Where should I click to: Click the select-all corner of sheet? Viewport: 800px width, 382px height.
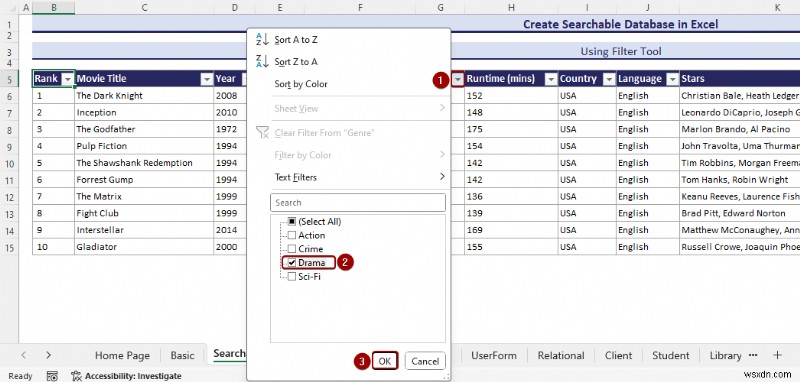click(9, 7)
